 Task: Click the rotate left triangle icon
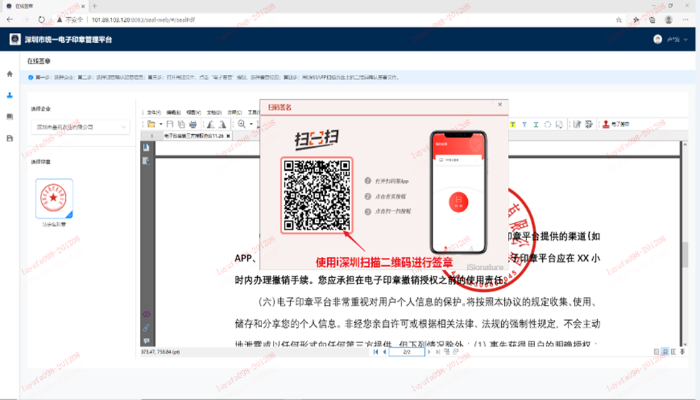[x=210, y=125]
